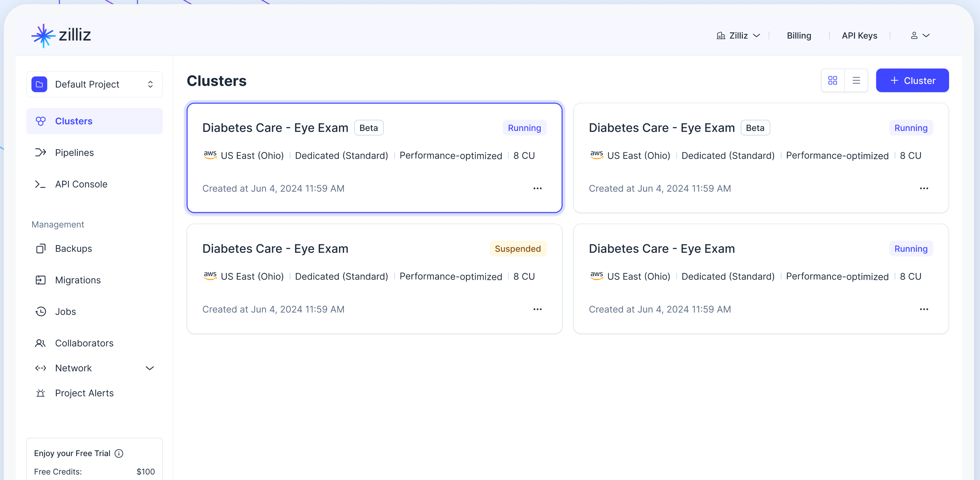This screenshot has width=980, height=480.
Task: Switch to list view
Action: [x=856, y=80]
